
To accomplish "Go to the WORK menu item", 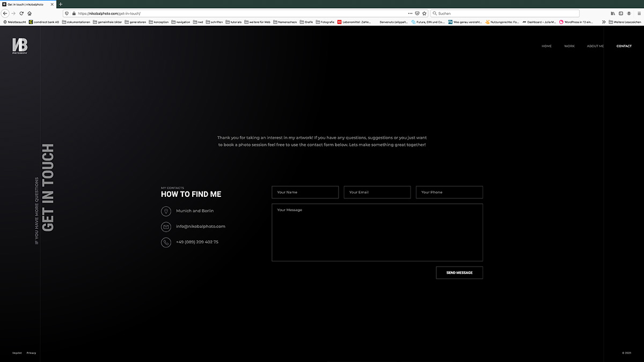I will (x=569, y=46).
